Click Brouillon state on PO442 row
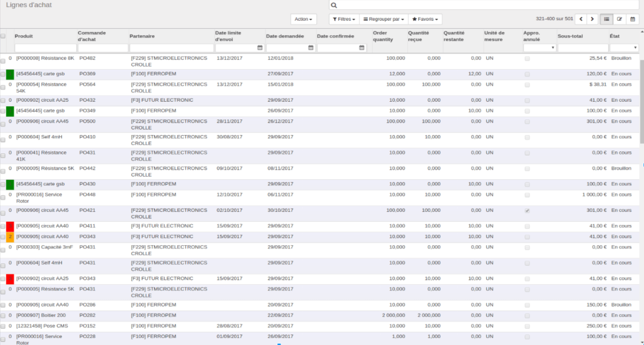Viewport: 644px width, 345px height. pyautogui.click(x=621, y=168)
